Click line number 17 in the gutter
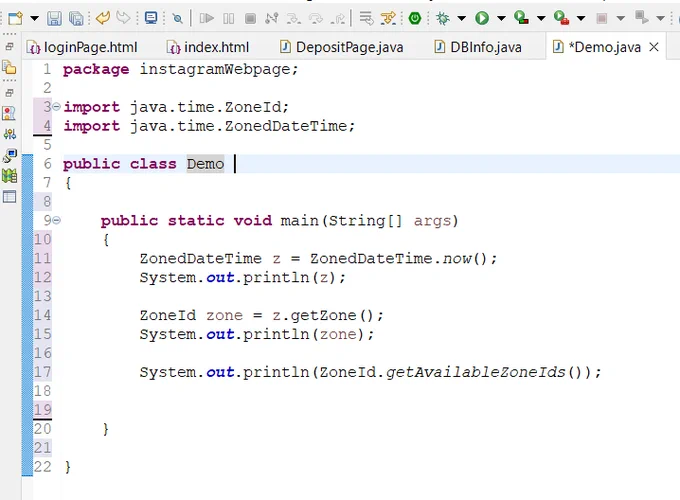Image resolution: width=680 pixels, height=500 pixels. (x=42, y=372)
